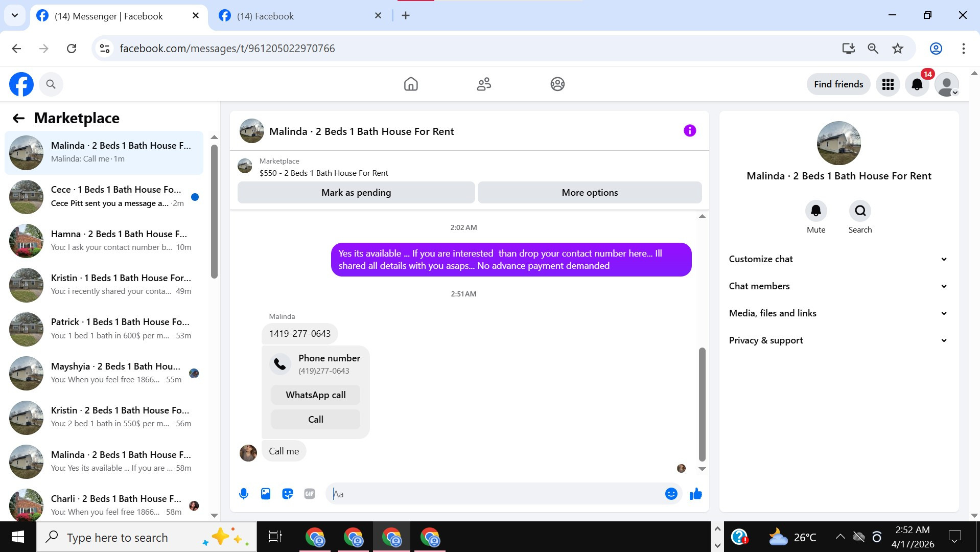This screenshot has width=980, height=552.
Task: Open the Facebook logo home link
Action: coord(21,84)
